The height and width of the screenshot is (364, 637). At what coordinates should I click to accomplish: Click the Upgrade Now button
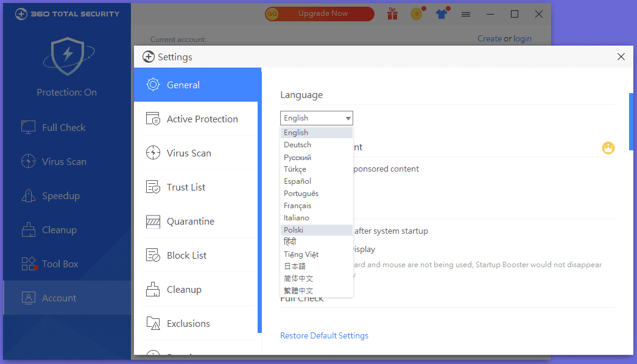pos(320,14)
